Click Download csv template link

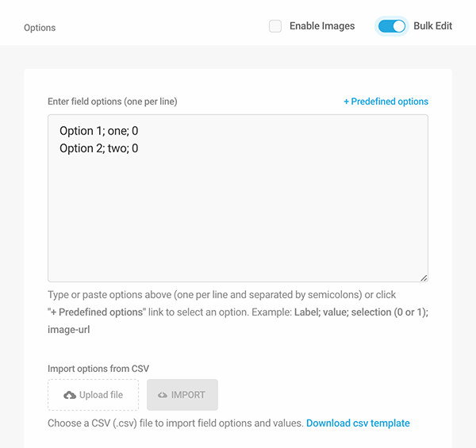(358, 423)
